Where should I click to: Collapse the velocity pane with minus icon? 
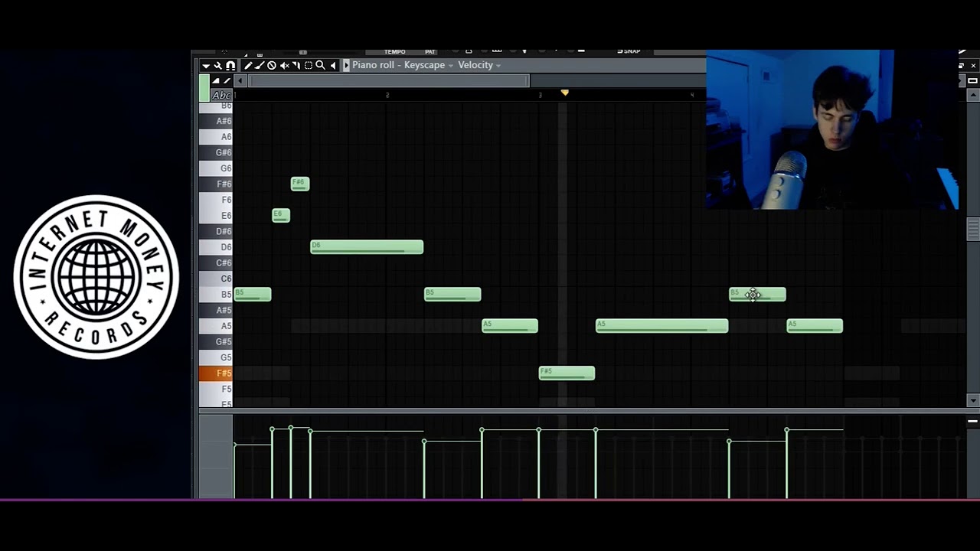pyautogui.click(x=972, y=421)
